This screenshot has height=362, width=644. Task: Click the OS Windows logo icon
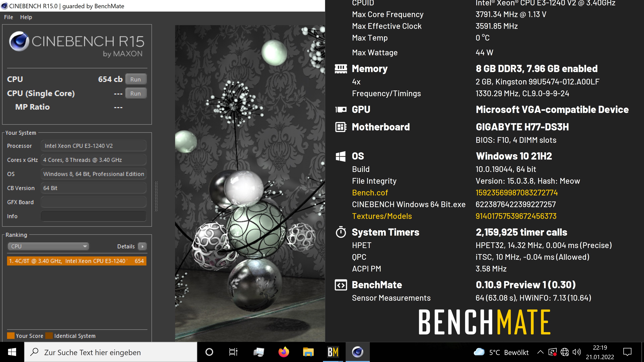[x=340, y=156]
